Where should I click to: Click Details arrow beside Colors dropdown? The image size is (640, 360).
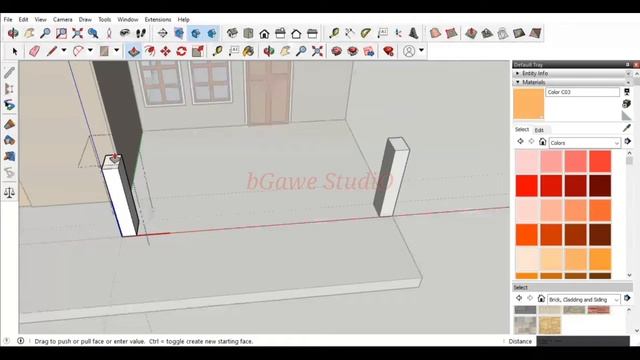pyautogui.click(x=627, y=141)
